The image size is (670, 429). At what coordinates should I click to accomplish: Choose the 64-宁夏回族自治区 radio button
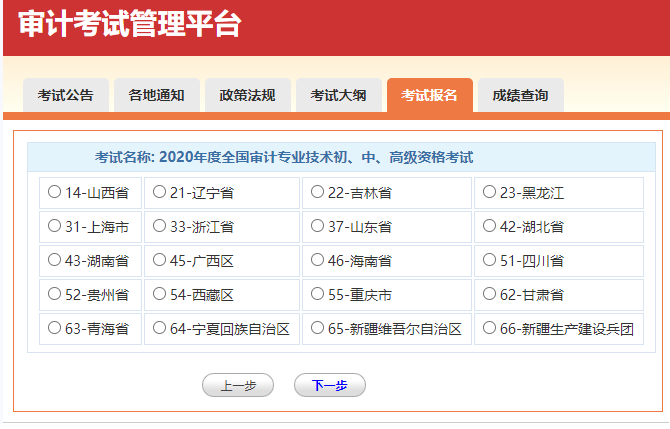coord(159,328)
